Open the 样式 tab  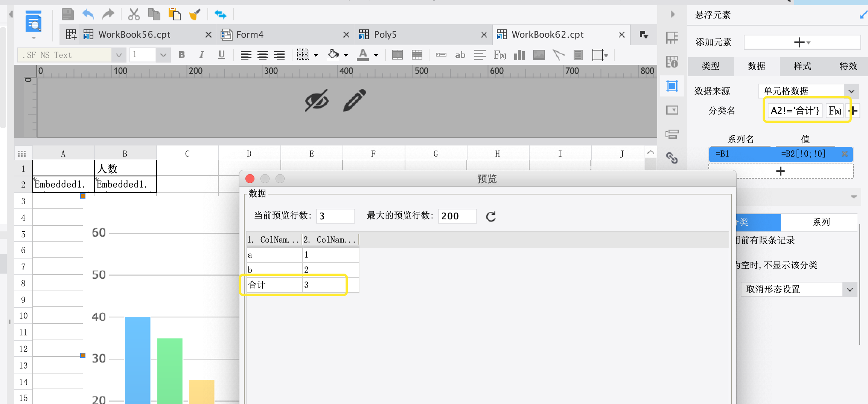pyautogui.click(x=803, y=66)
